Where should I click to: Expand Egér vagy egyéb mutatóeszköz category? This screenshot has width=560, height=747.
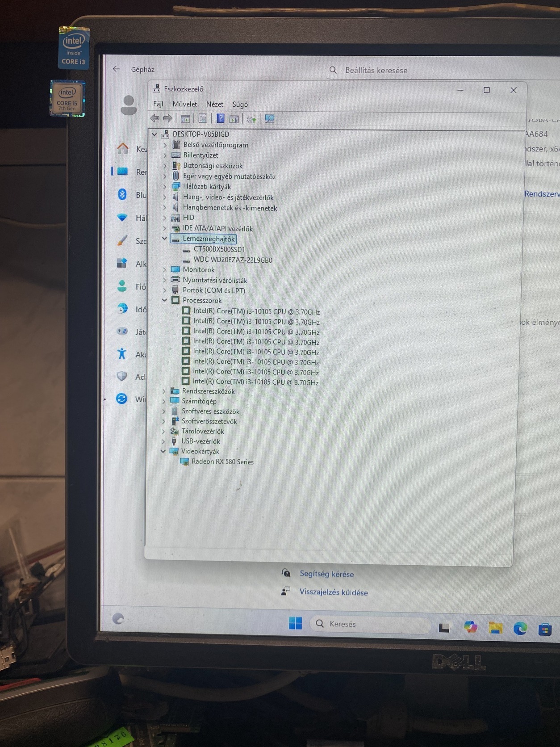click(x=165, y=176)
